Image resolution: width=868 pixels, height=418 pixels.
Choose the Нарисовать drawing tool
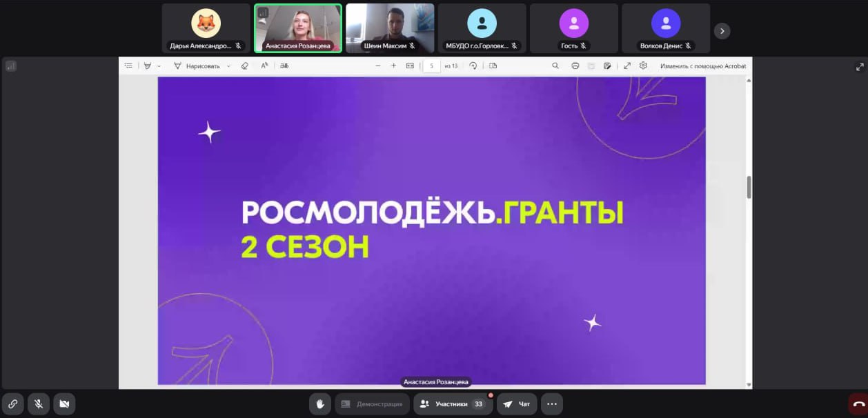click(197, 66)
